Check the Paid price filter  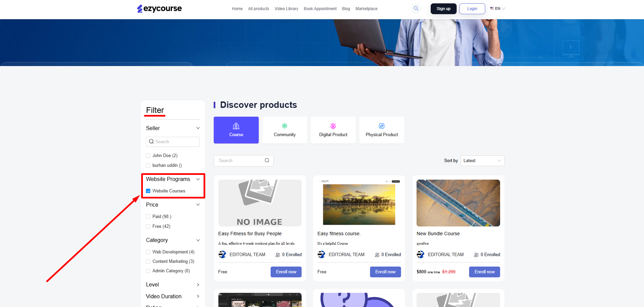click(x=148, y=217)
